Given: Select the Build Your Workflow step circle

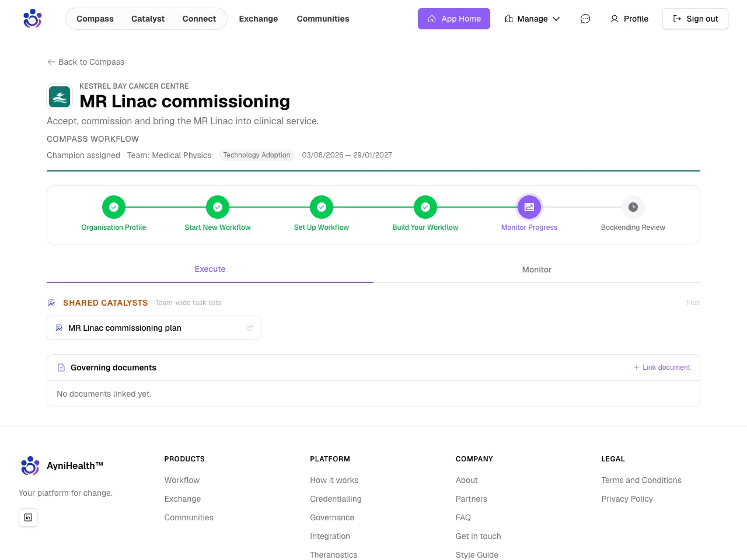Looking at the screenshot, I should coord(425,207).
